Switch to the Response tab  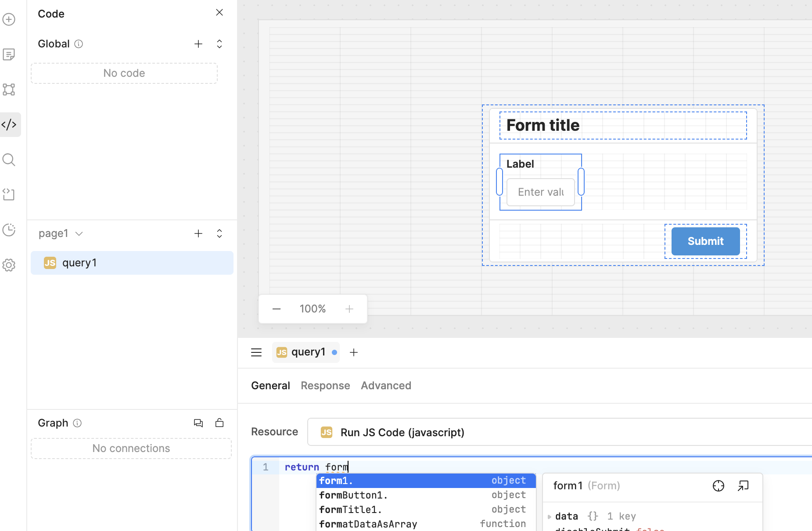tap(325, 386)
